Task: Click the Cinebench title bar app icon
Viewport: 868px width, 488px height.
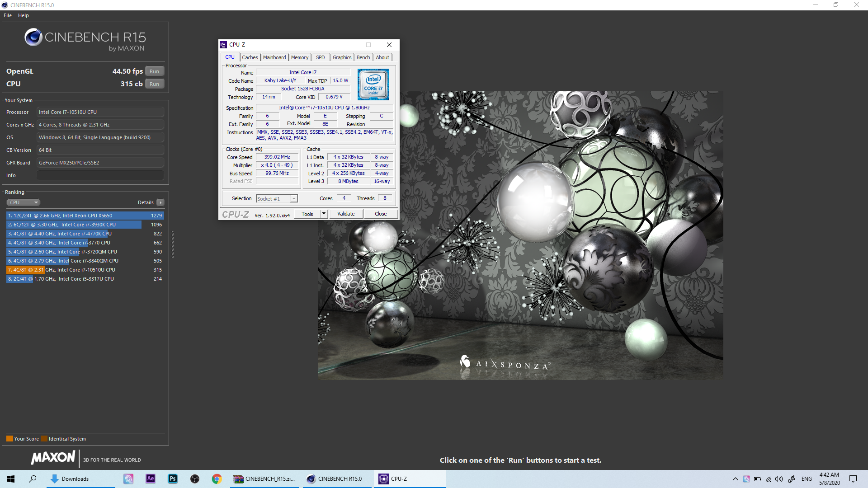Action: tap(5, 5)
